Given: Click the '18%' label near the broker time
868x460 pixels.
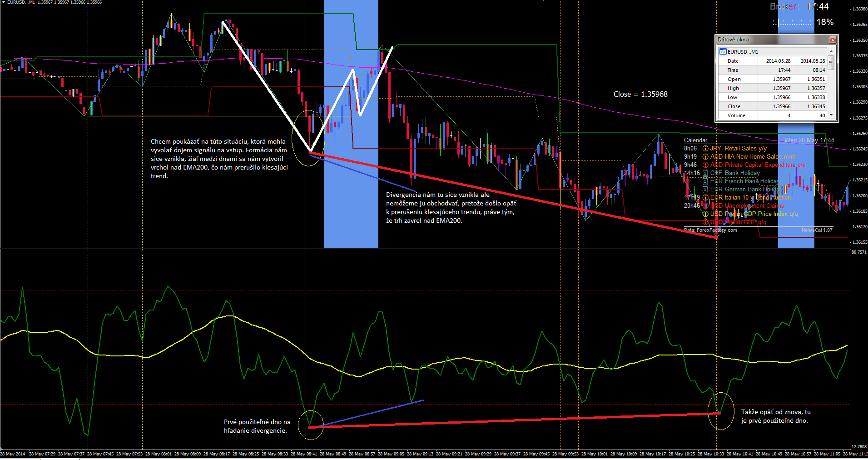Looking at the screenshot, I should pyautogui.click(x=825, y=22).
